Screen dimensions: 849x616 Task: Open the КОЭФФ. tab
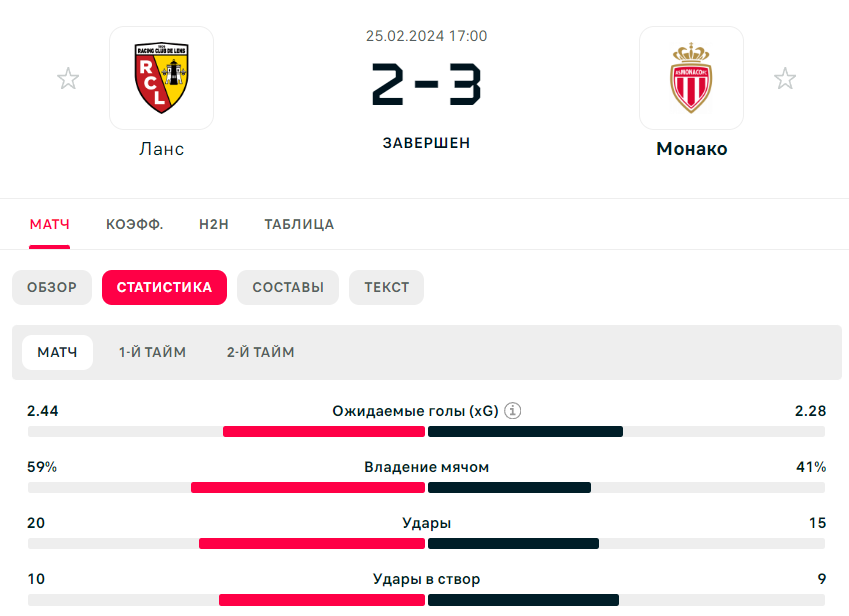(134, 224)
